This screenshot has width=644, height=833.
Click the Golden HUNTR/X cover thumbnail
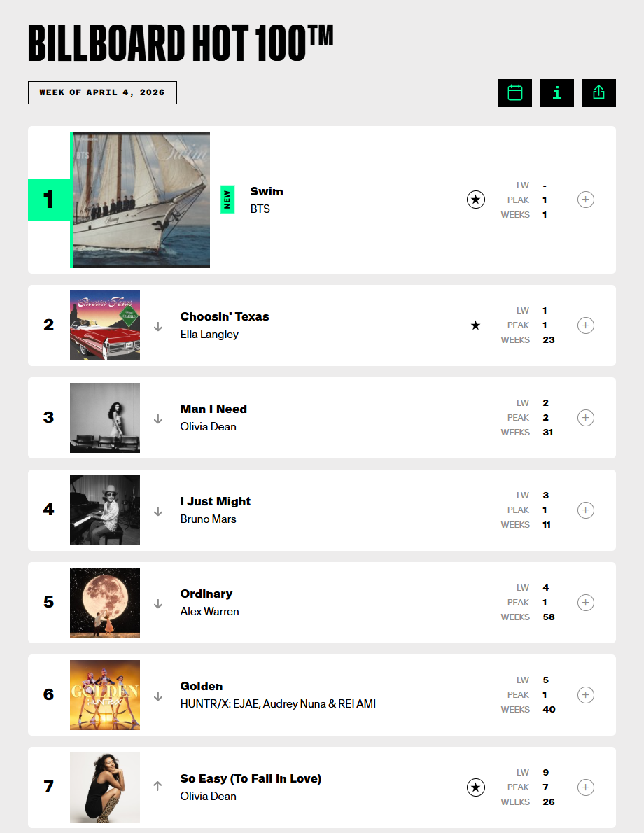(105, 695)
